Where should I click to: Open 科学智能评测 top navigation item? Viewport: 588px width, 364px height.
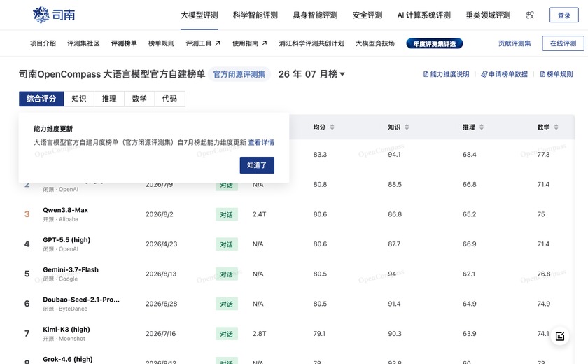click(255, 15)
